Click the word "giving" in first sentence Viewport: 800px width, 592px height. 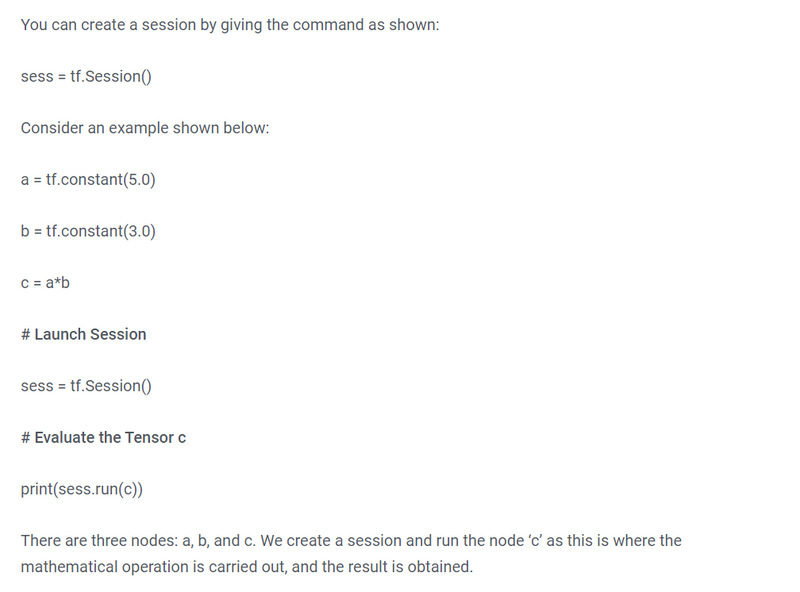(x=241, y=25)
